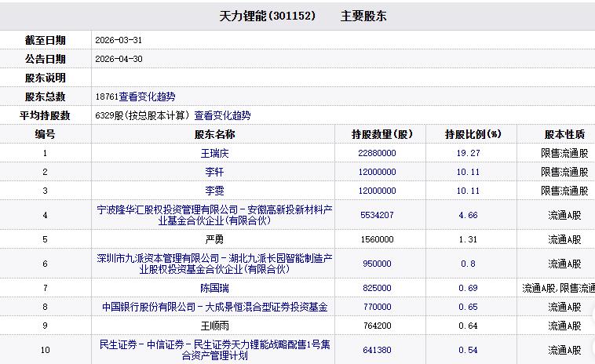595x364 pixels.
Task: Select holding amount 1560000
Action: [x=378, y=239]
